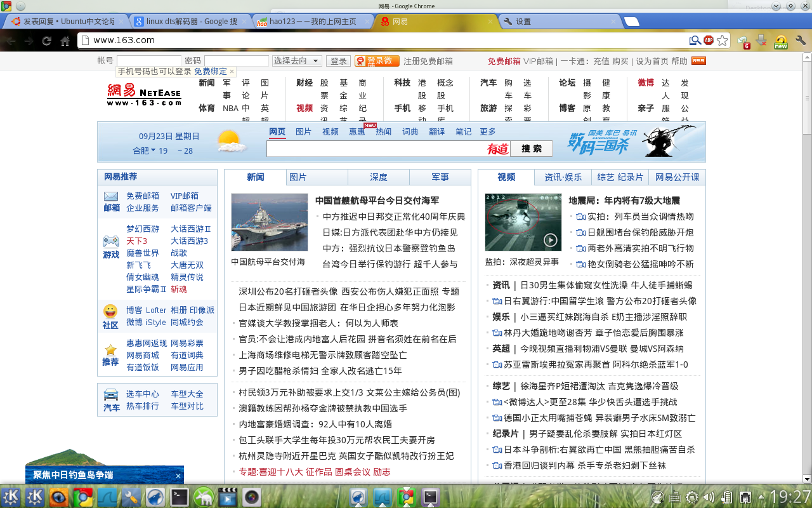Click the 登录 button
The width and height of the screenshot is (812, 508).
pos(338,61)
